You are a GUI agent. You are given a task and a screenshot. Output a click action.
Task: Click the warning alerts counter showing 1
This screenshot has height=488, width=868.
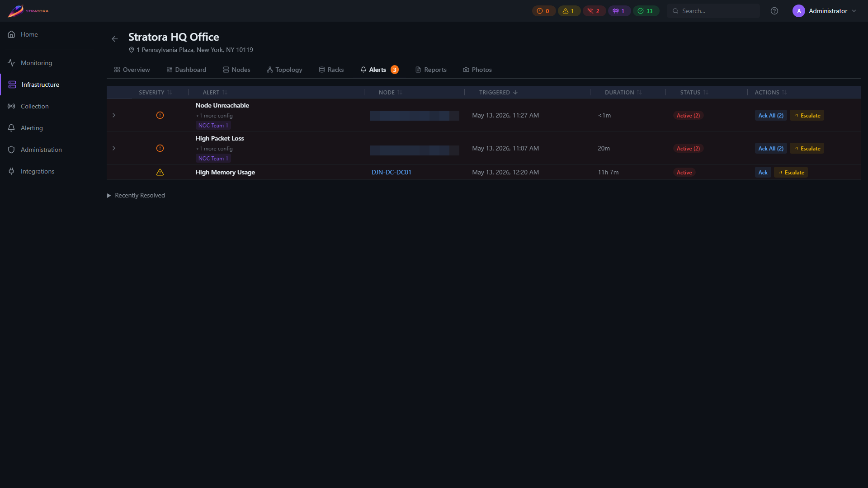[x=569, y=11]
